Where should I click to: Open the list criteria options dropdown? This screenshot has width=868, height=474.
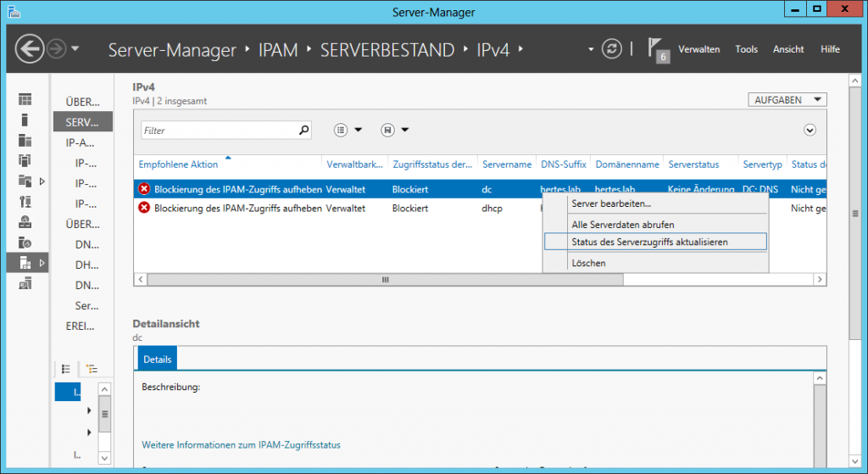(348, 130)
